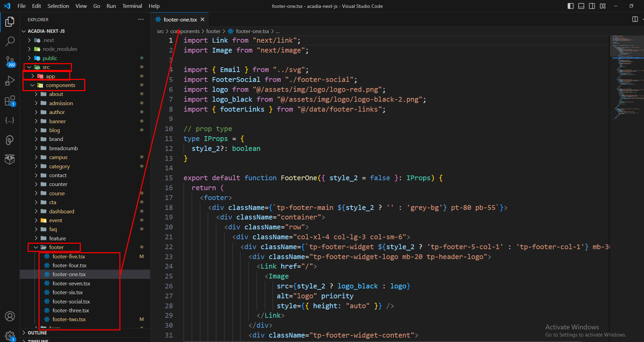This screenshot has height=342, width=644.
Task: Open footer-six.tsx file
Action: [68, 292]
